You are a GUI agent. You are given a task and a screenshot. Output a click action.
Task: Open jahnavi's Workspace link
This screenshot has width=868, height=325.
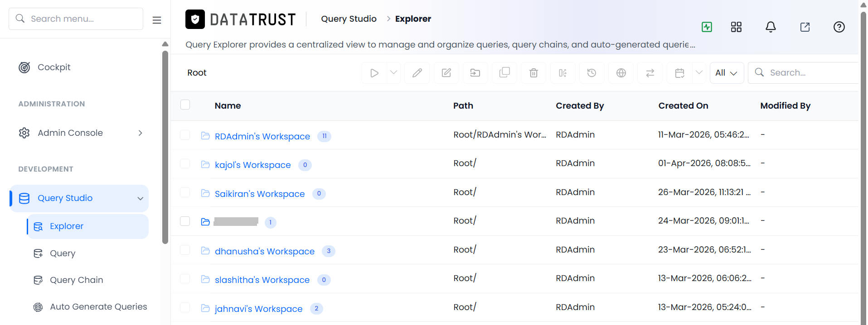pos(259,309)
